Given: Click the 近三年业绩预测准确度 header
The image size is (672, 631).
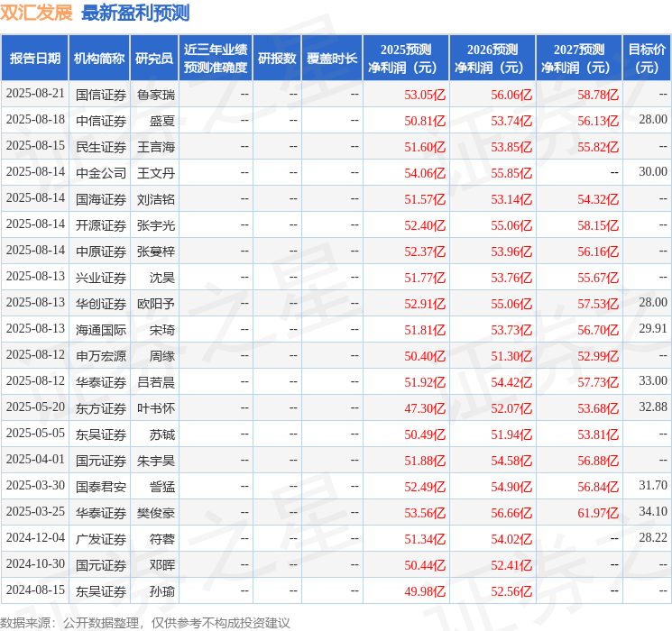Looking at the screenshot, I should coord(216,59).
